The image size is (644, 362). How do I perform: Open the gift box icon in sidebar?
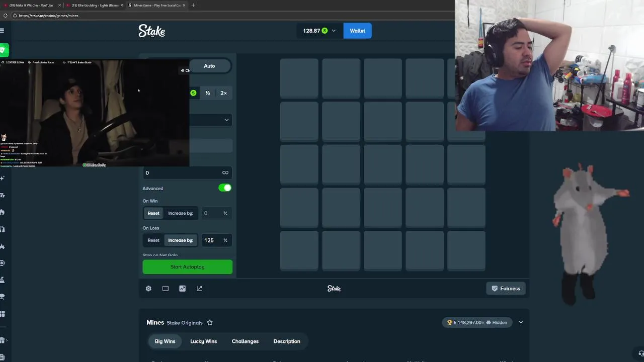coord(3,340)
